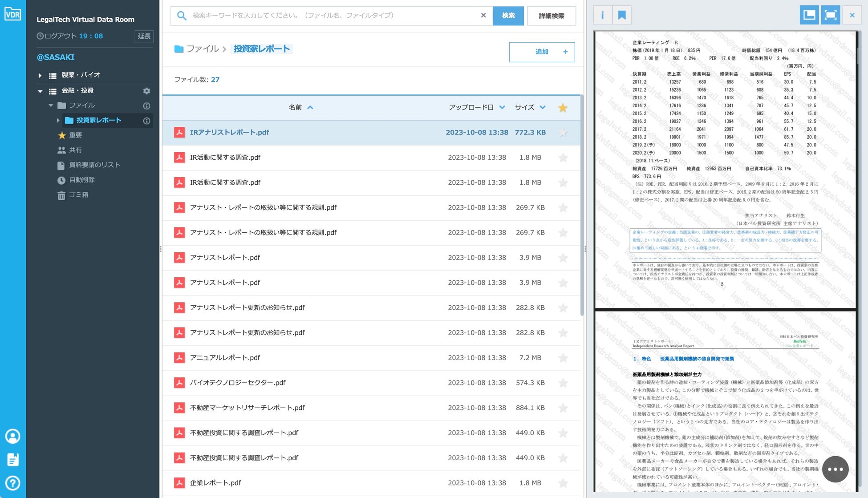Screen dimensions: 868x498
Task: Star the IR活動に関する調査.pdf first entry
Action: tap(563, 158)
